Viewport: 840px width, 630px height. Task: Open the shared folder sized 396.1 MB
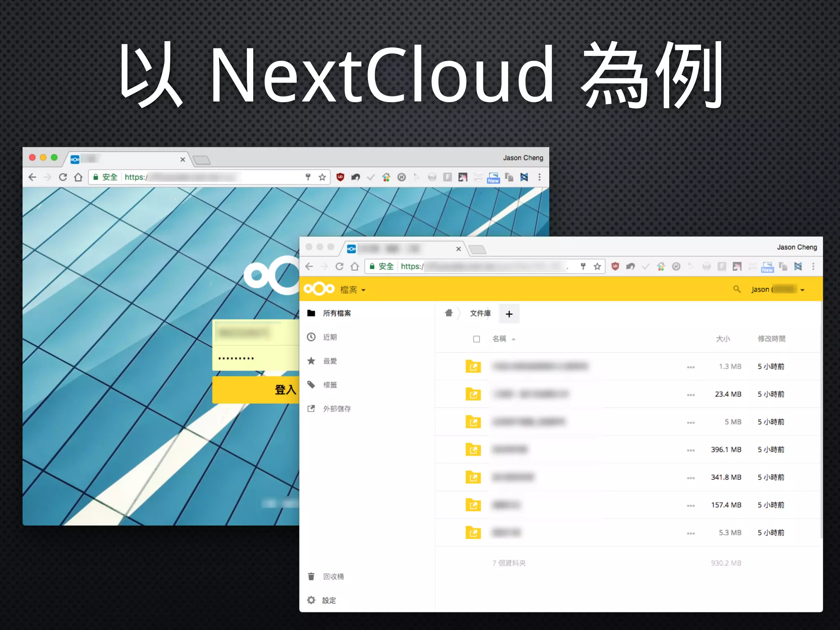[473, 450]
